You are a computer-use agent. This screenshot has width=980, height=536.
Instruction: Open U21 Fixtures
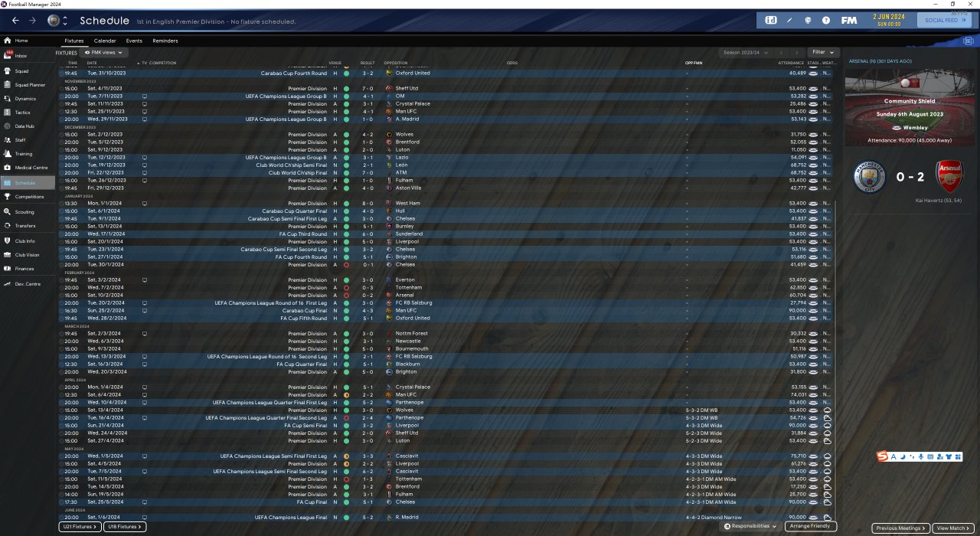[80, 527]
